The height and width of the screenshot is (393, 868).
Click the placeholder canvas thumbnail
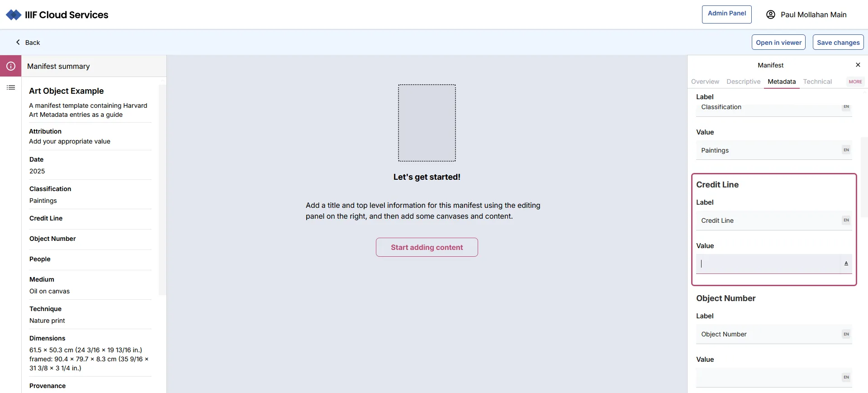tap(427, 123)
